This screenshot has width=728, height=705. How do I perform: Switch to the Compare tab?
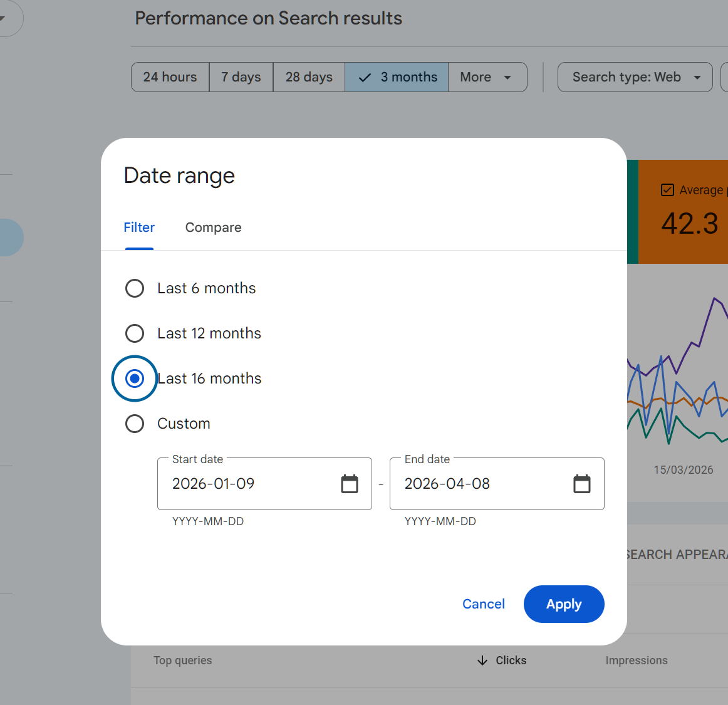click(x=213, y=227)
